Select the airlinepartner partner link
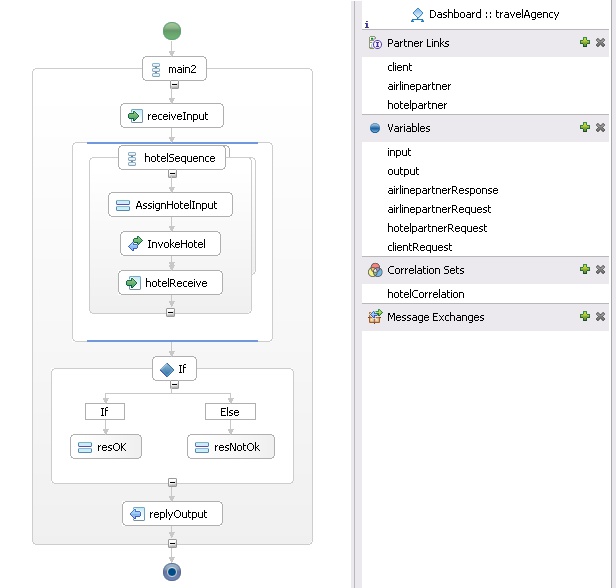 pos(419,86)
